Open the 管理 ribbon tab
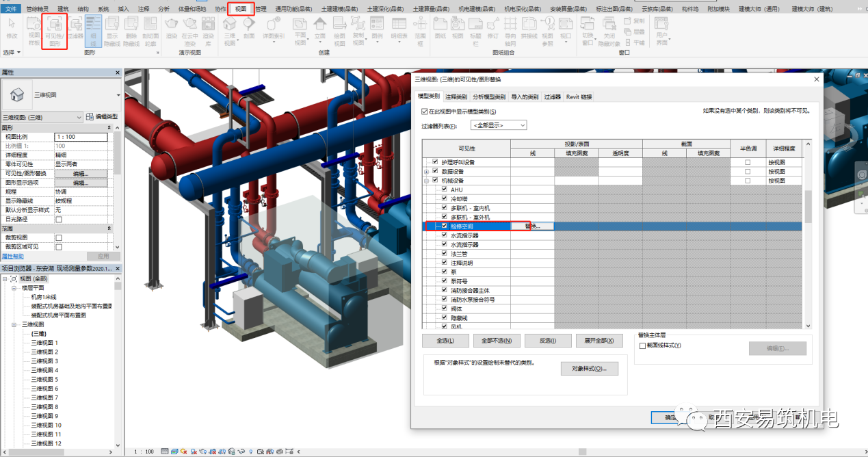Viewport: 868px width, 457px height. click(261, 9)
